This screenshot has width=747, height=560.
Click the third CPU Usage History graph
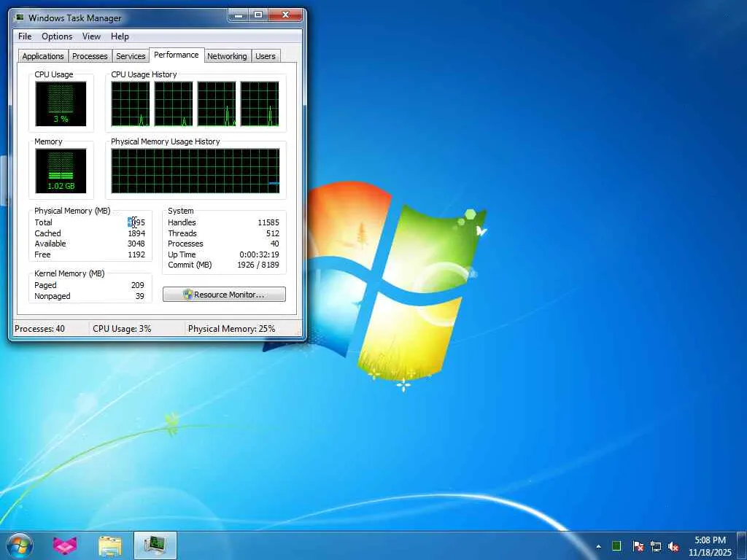(x=217, y=104)
